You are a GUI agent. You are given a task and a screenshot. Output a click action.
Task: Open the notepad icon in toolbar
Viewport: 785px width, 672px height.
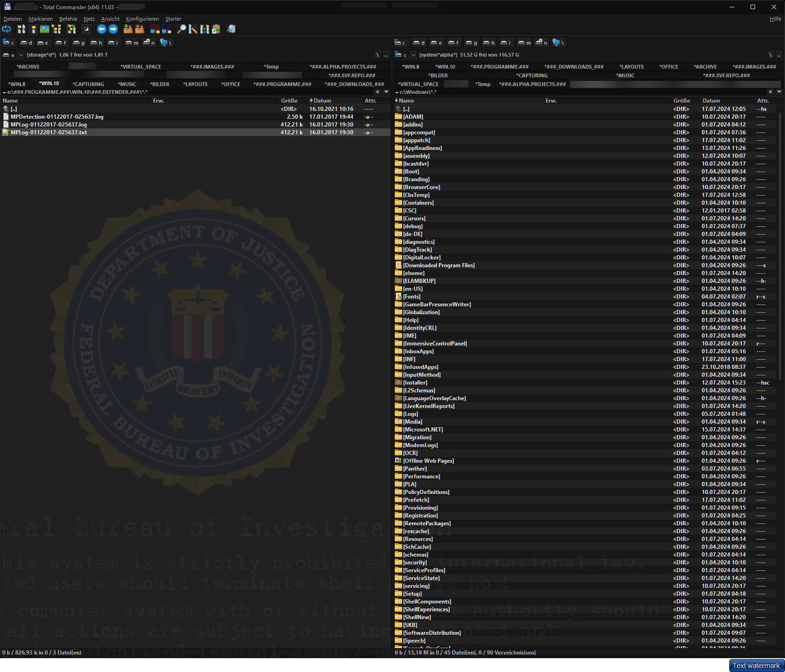(x=231, y=29)
